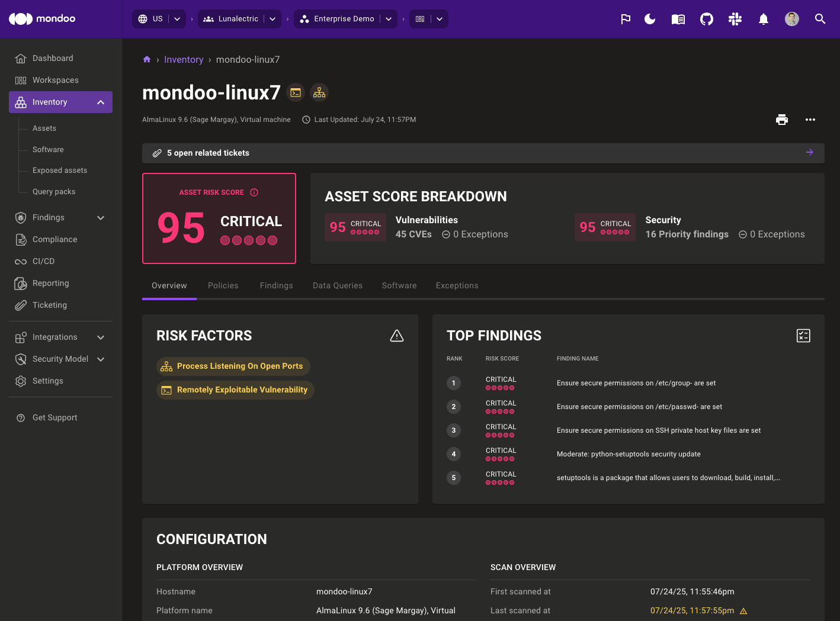Open the Slack community icon
Viewport: 840px width, 621px height.
735,19
